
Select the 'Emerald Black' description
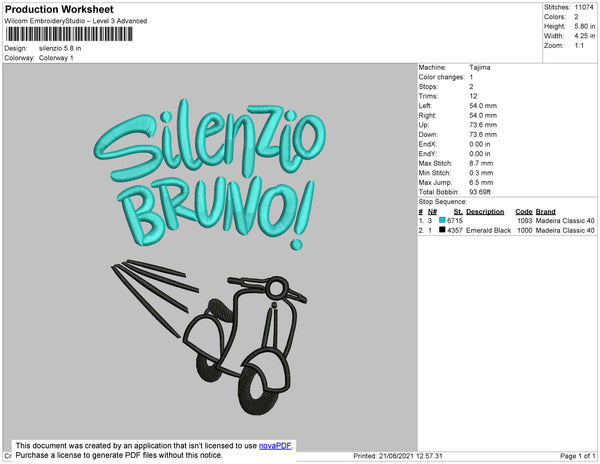tap(489, 230)
